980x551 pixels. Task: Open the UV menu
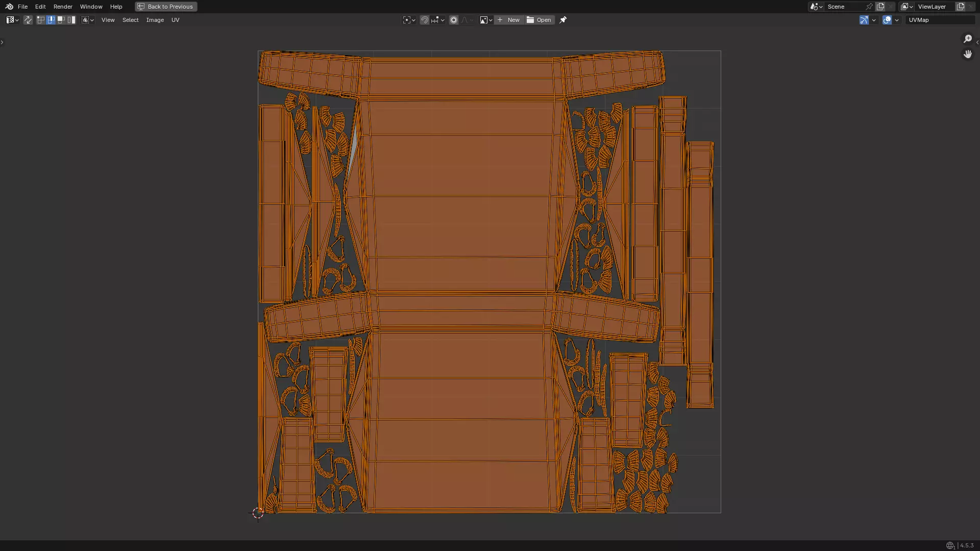point(175,20)
